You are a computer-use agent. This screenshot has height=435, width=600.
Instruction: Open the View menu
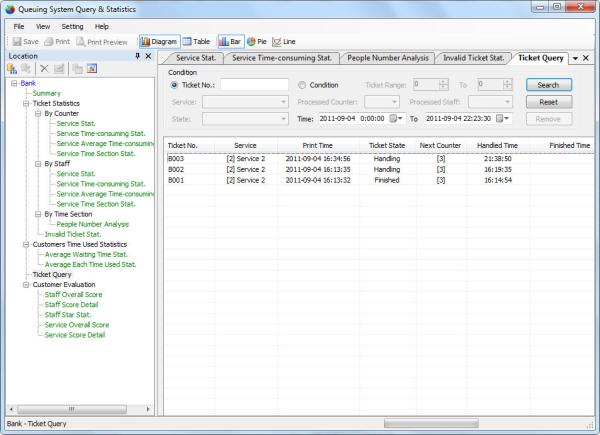tap(43, 27)
